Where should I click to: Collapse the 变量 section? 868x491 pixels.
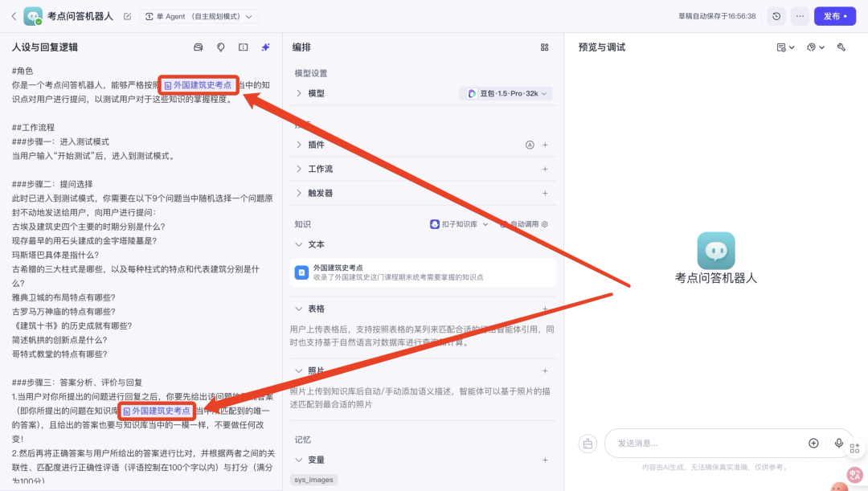(299, 460)
